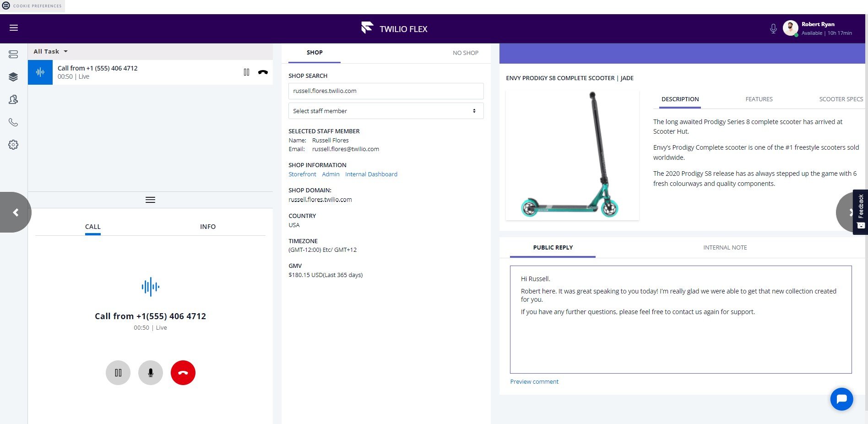
Task: Open the blue chat bubble widget
Action: (x=841, y=399)
